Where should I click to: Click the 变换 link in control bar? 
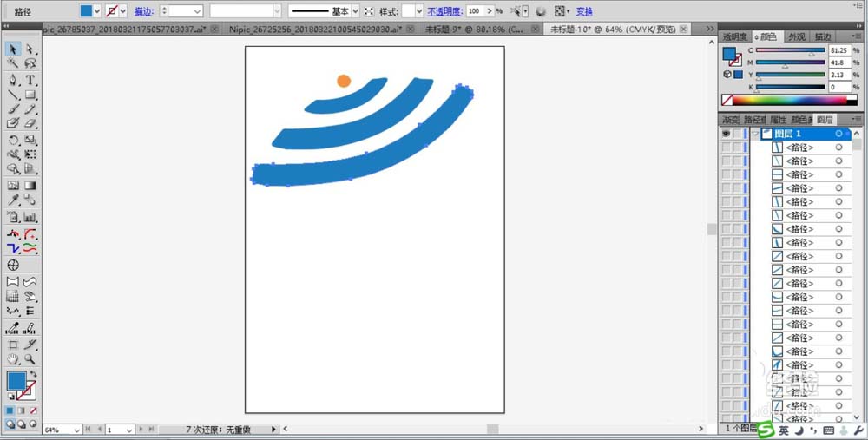(585, 11)
